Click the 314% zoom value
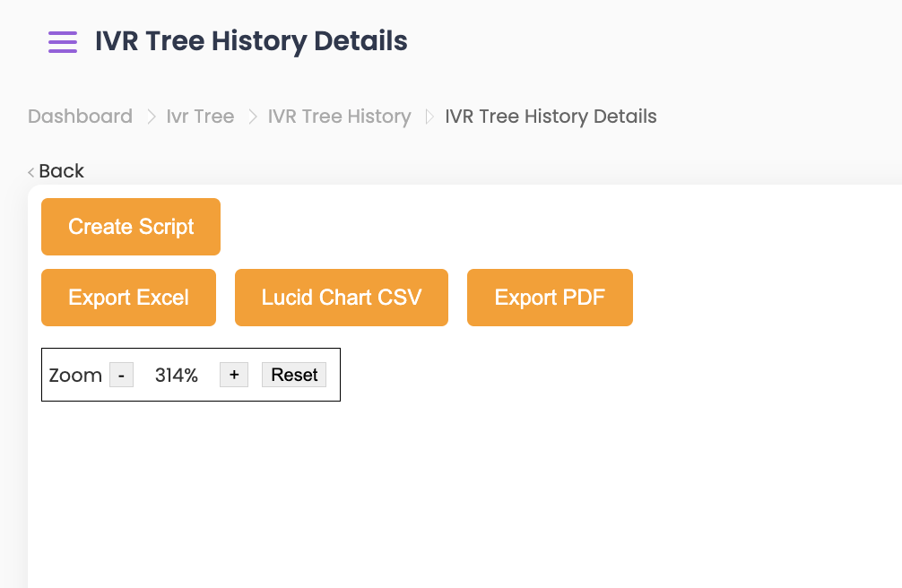 pos(177,376)
